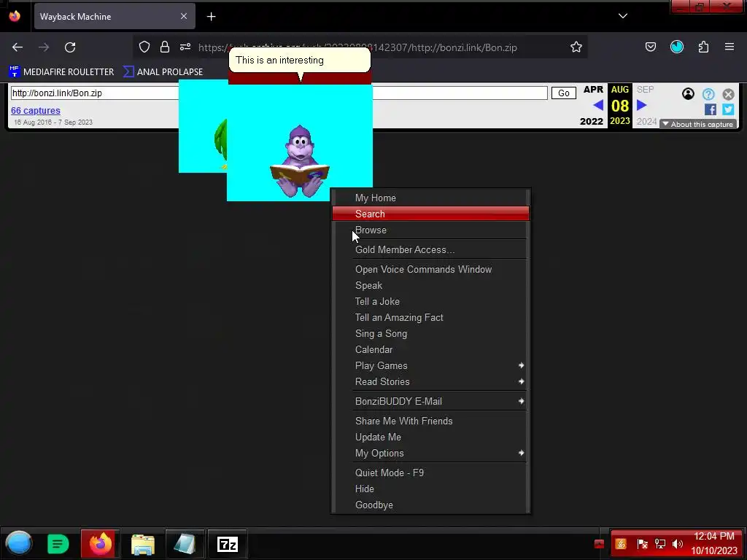Expand the Play Games submenu

430,366
